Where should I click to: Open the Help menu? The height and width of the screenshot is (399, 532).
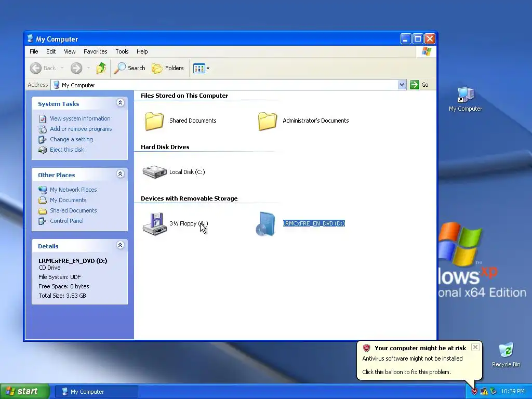142,51
